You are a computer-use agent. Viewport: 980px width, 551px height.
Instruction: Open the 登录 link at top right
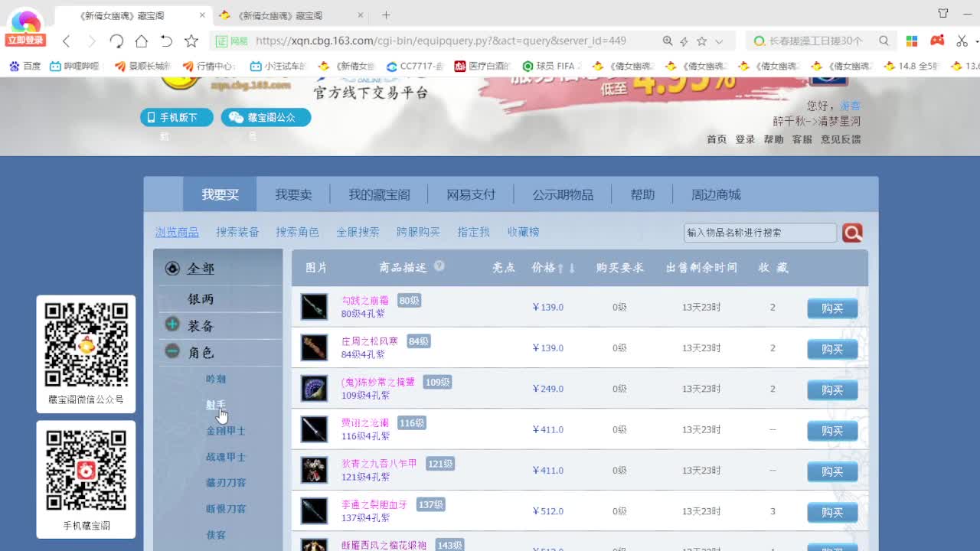(x=744, y=139)
